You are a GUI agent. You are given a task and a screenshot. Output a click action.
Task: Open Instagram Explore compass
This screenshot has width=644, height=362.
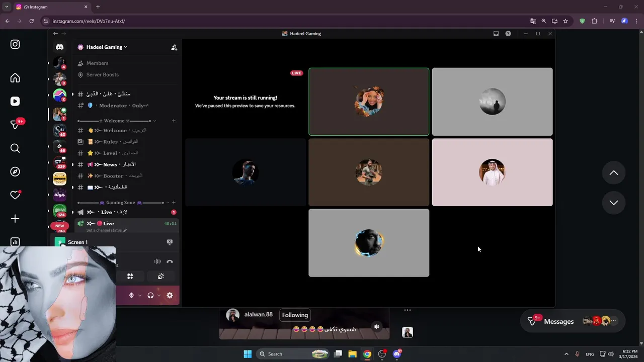[x=15, y=171]
